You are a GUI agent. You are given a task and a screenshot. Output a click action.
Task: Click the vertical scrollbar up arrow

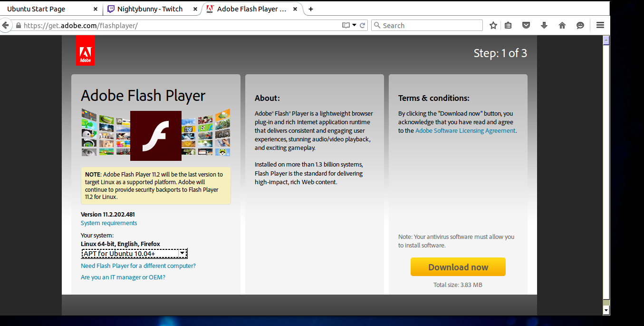(606, 40)
